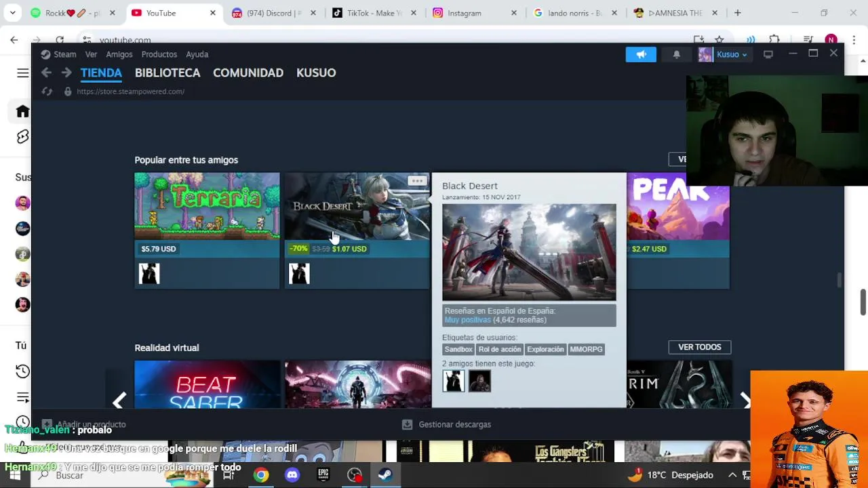This screenshot has width=868, height=488.
Task: Open a new Chrome tab
Action: [738, 13]
